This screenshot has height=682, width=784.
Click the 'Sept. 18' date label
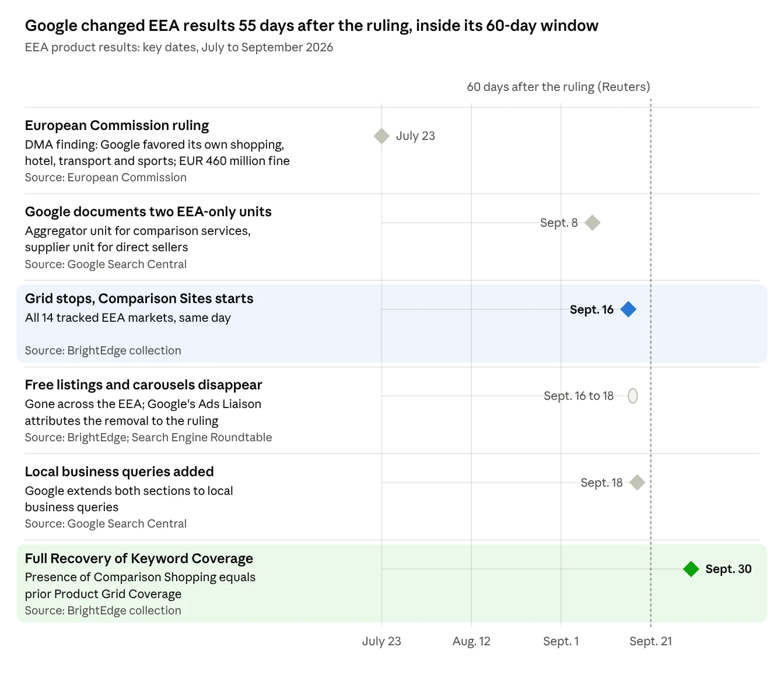(601, 483)
